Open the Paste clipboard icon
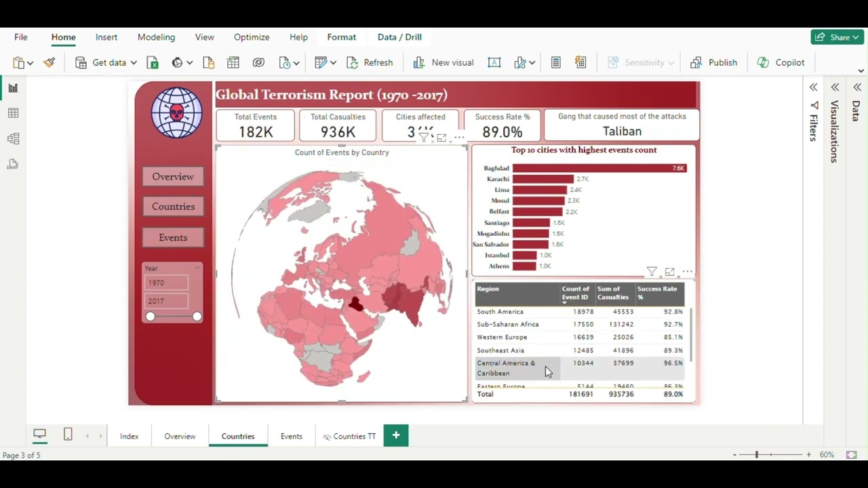This screenshot has height=488, width=868. (x=18, y=62)
